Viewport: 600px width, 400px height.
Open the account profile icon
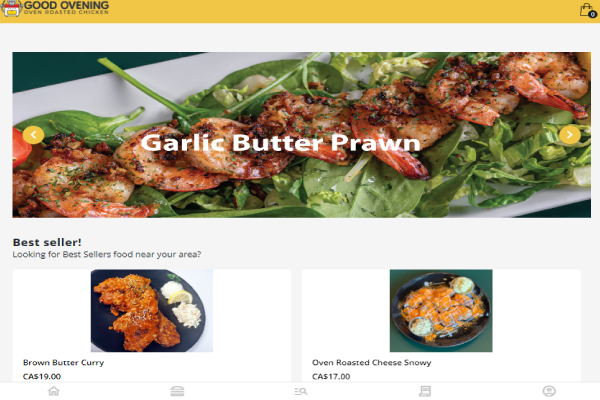click(549, 391)
